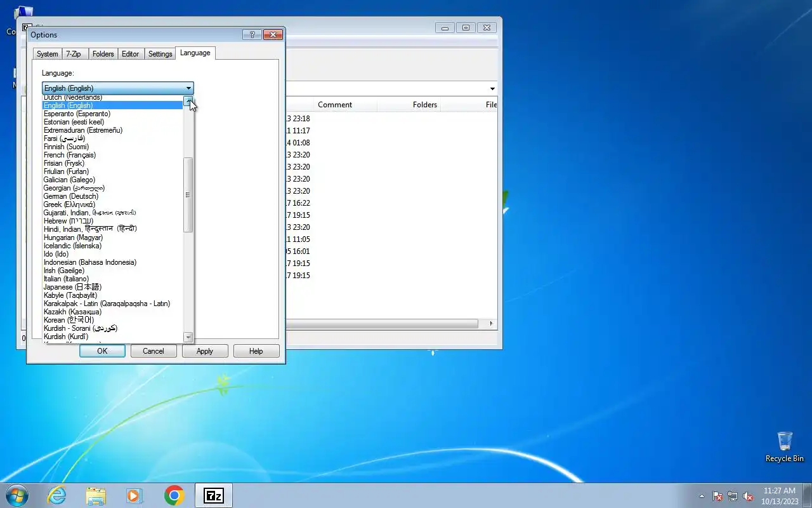Choose Kurdish - Sorani language
This screenshot has width=812, height=508.
113,328
